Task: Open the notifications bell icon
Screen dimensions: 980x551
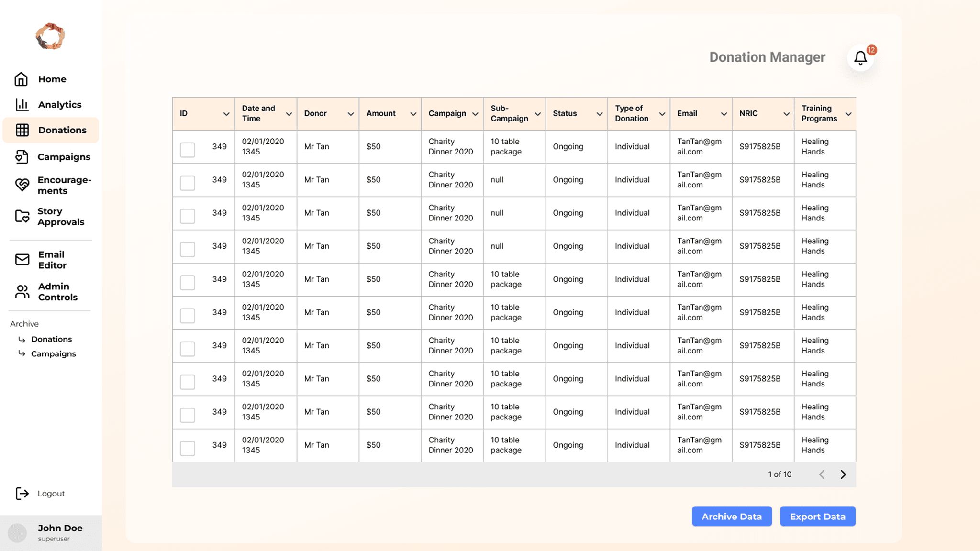Action: pos(860,58)
